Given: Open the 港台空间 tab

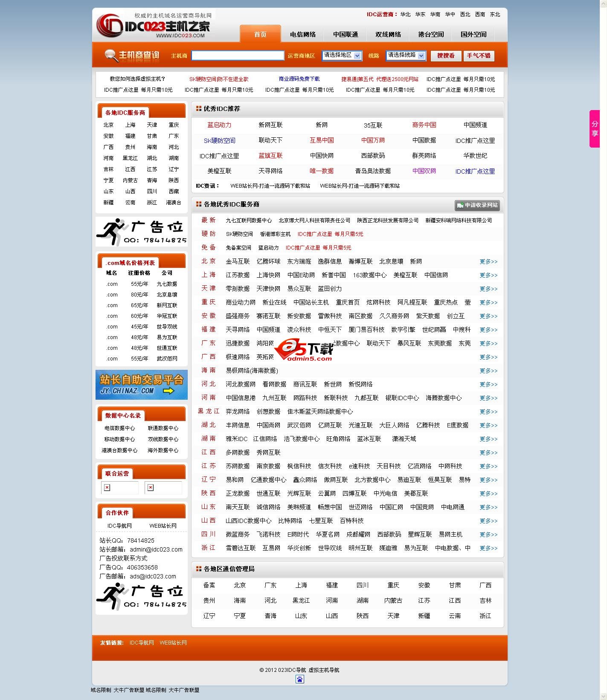Looking at the screenshot, I should (x=431, y=35).
